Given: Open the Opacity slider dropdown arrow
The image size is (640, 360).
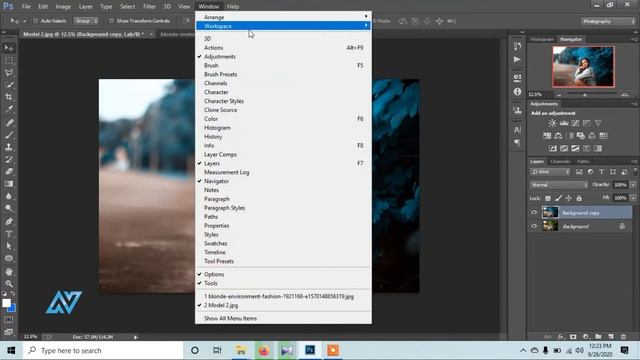Looking at the screenshot, I should (633, 185).
